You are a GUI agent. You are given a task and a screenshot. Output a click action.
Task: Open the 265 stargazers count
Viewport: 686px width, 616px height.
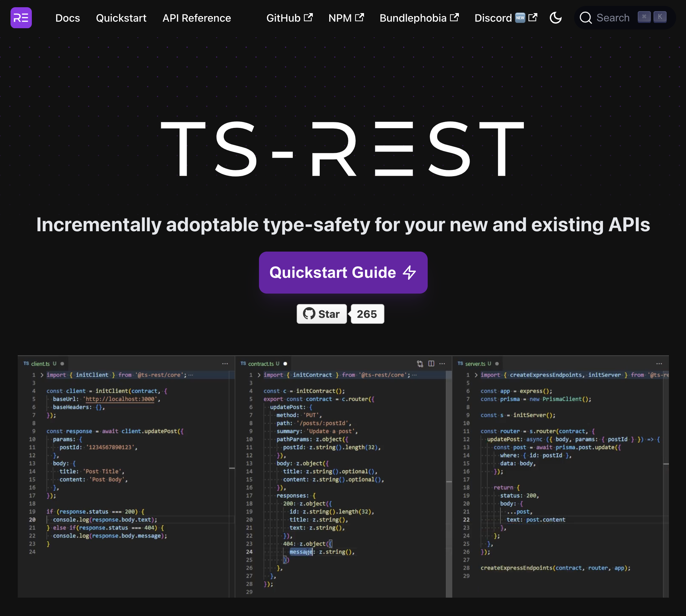[x=367, y=314]
